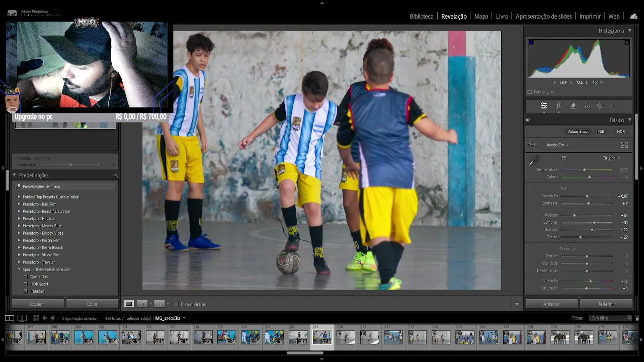Open the EB Original white balance dropdown

pyautogui.click(x=611, y=158)
